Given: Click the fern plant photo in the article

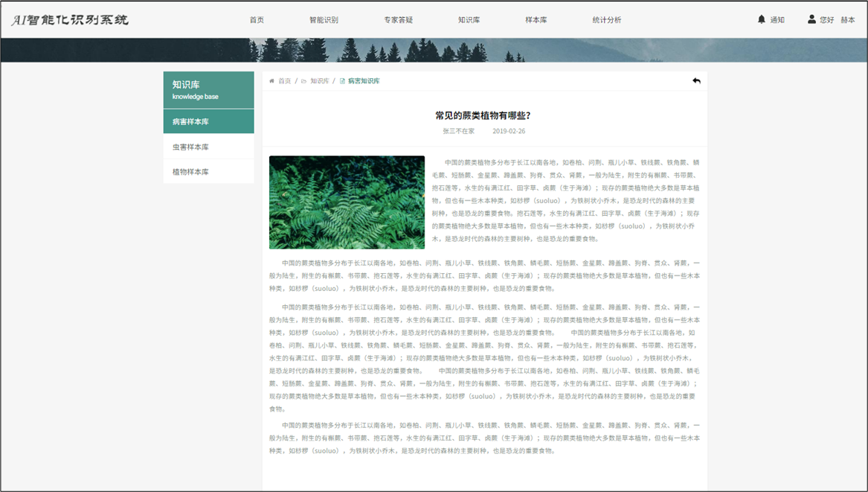Looking at the screenshot, I should coord(347,202).
